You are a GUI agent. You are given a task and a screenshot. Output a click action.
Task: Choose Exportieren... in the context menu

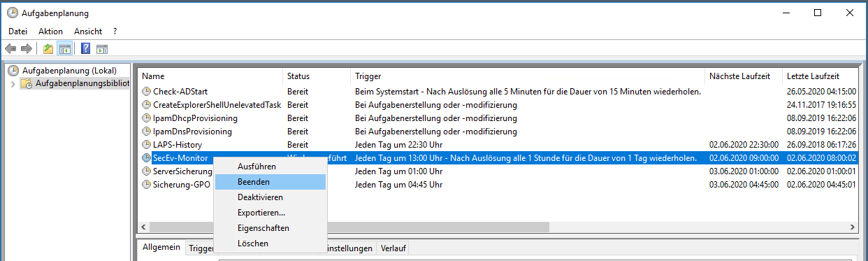tap(270, 213)
